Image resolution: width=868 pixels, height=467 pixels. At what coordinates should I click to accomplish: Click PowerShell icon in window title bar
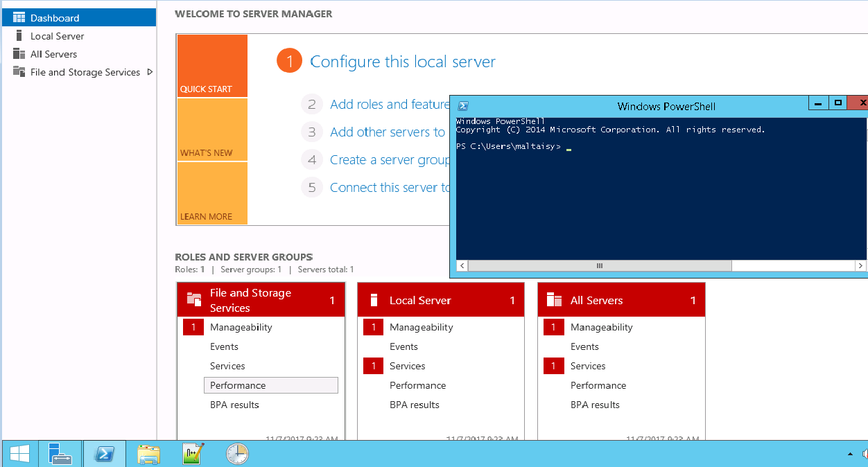(x=463, y=106)
